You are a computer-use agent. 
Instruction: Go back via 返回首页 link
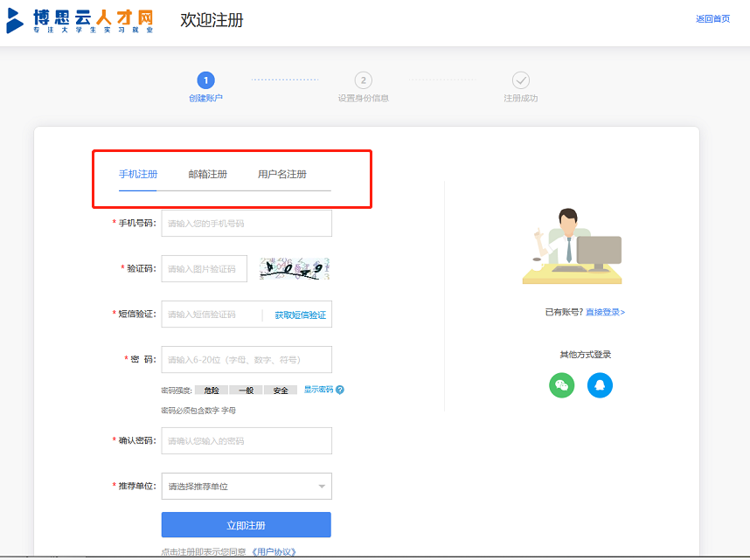(712, 19)
